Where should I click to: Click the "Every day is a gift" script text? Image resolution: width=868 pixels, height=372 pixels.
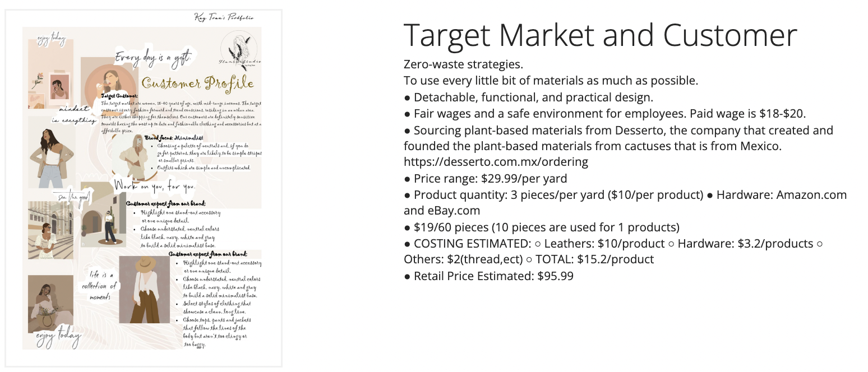point(153,57)
